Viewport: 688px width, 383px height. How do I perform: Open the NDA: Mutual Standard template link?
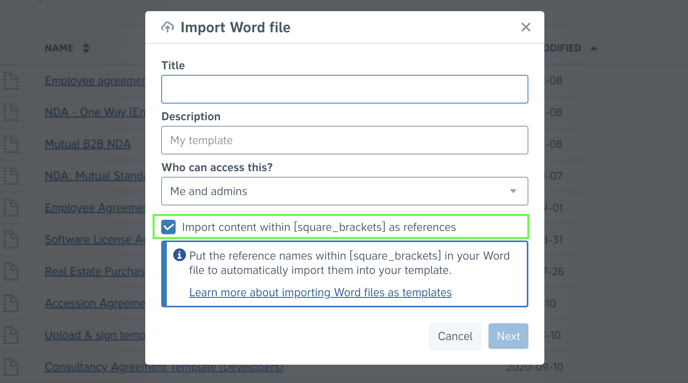tap(95, 176)
